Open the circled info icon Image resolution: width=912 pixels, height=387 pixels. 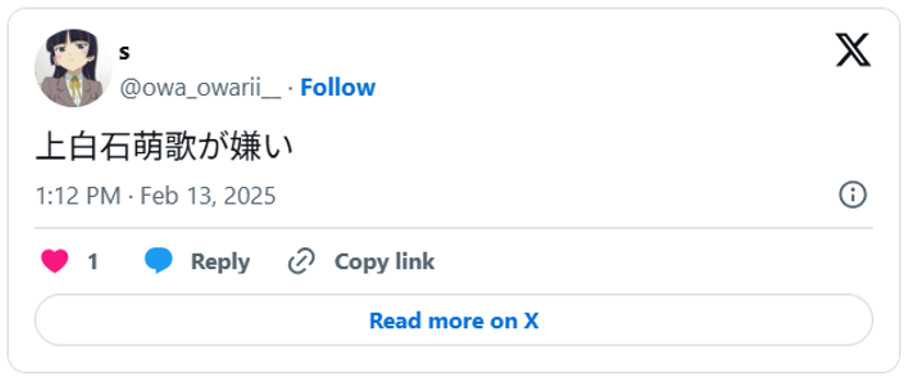[853, 196]
